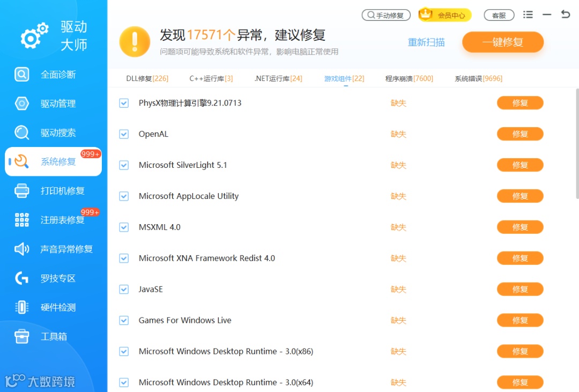This screenshot has height=392, width=579.
Task: Click 修复 for JavaSE
Action: 520,289
